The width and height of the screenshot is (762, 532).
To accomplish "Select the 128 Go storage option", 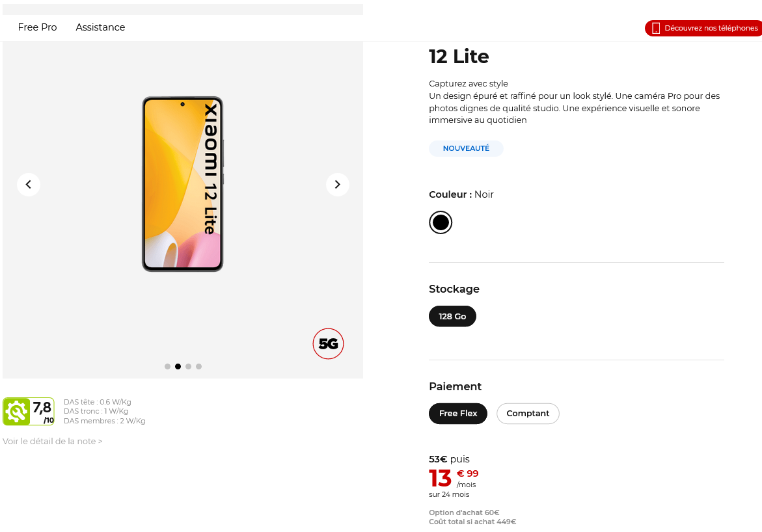I will click(452, 317).
